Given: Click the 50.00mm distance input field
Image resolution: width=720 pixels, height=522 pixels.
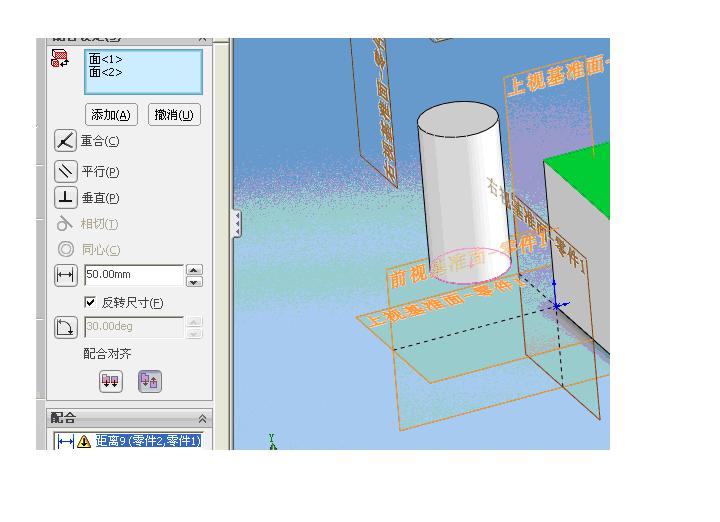Looking at the screenshot, I should tap(134, 275).
